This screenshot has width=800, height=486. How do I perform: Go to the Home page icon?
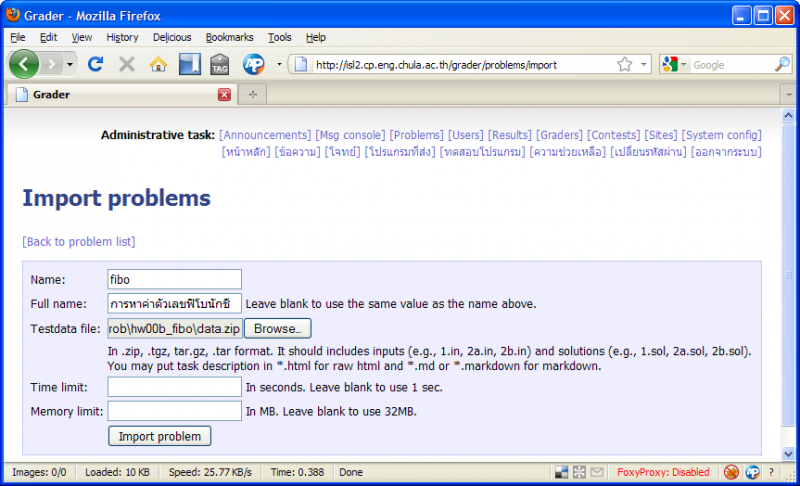(x=158, y=64)
